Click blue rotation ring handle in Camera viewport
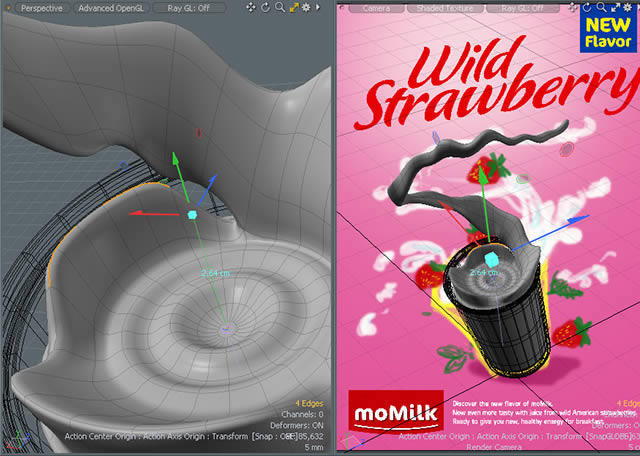The image size is (640, 456). (x=436, y=138)
